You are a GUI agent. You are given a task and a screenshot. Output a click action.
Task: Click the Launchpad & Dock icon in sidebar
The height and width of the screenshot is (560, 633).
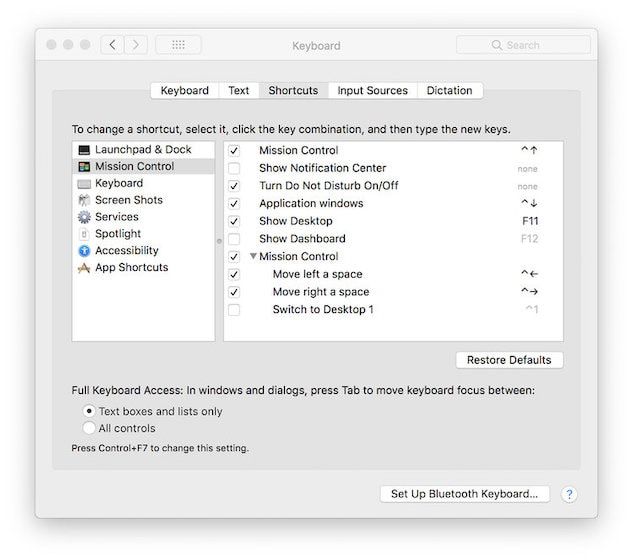coord(84,150)
